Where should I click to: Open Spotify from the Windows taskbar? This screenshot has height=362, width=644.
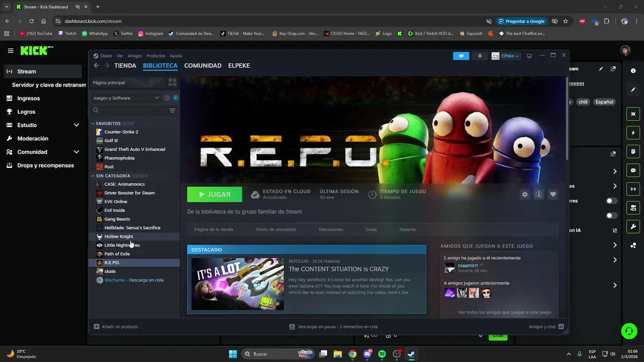click(382, 354)
